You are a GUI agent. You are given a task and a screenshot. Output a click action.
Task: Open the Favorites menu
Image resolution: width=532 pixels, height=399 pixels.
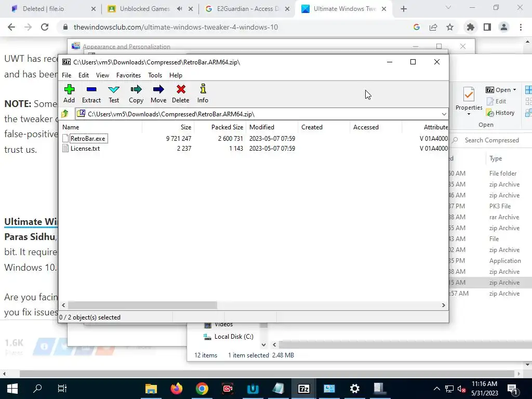(129, 75)
